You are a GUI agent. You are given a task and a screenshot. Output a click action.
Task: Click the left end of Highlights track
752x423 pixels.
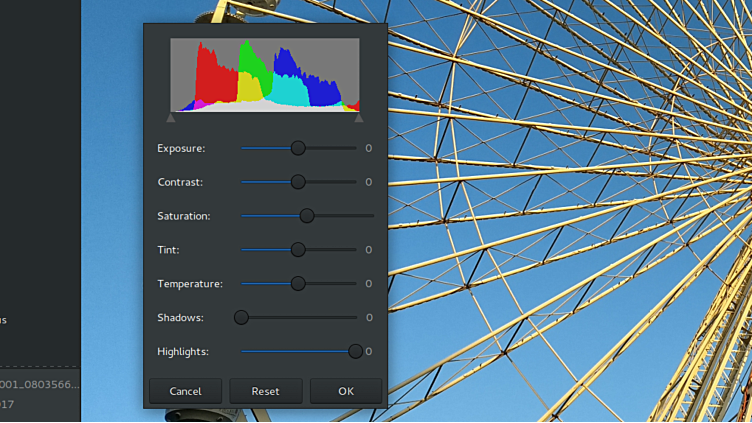tap(244, 351)
